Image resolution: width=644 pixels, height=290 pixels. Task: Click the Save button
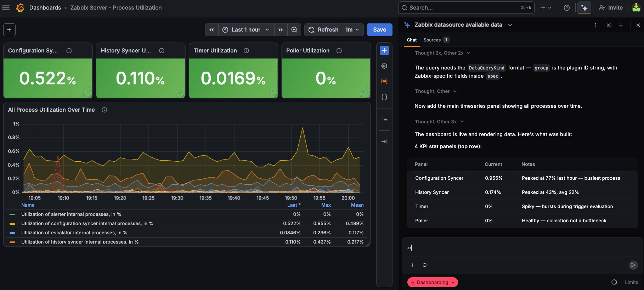point(379,30)
